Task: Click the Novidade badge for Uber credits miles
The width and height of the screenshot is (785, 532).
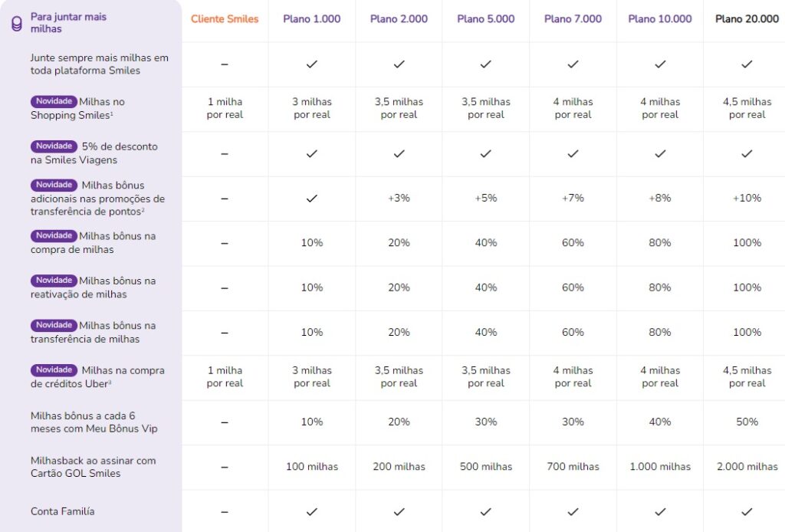Action: pos(54,369)
